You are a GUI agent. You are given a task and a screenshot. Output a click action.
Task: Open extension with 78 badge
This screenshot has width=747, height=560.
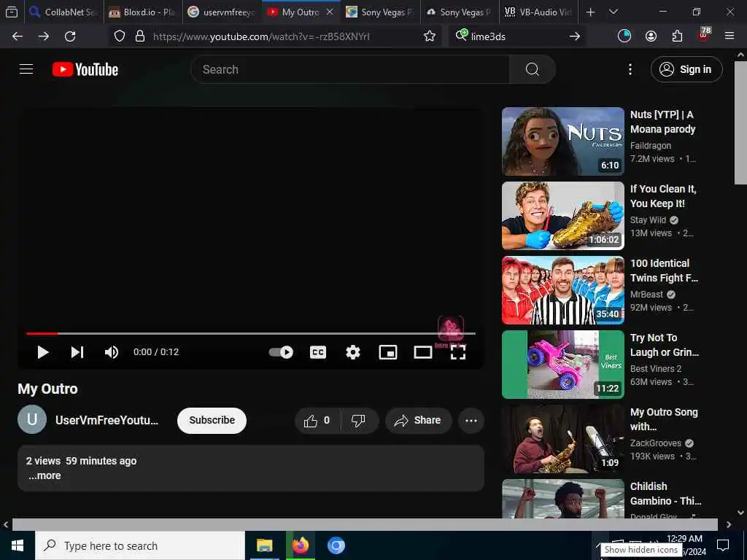click(704, 35)
